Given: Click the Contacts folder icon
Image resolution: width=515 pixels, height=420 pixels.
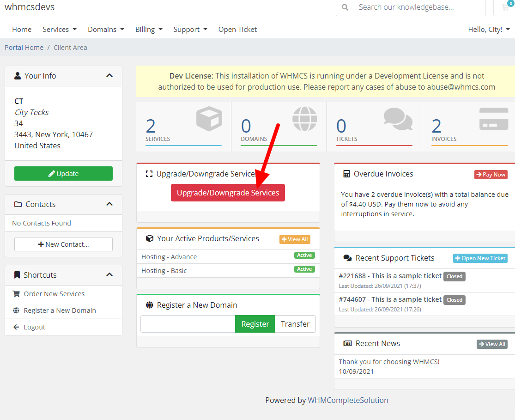Looking at the screenshot, I should point(18,204).
